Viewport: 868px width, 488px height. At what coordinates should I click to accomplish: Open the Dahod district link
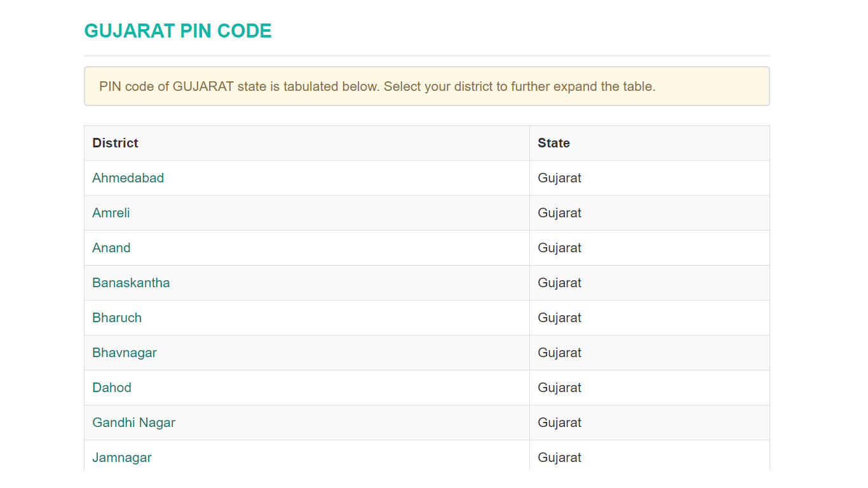tap(112, 388)
